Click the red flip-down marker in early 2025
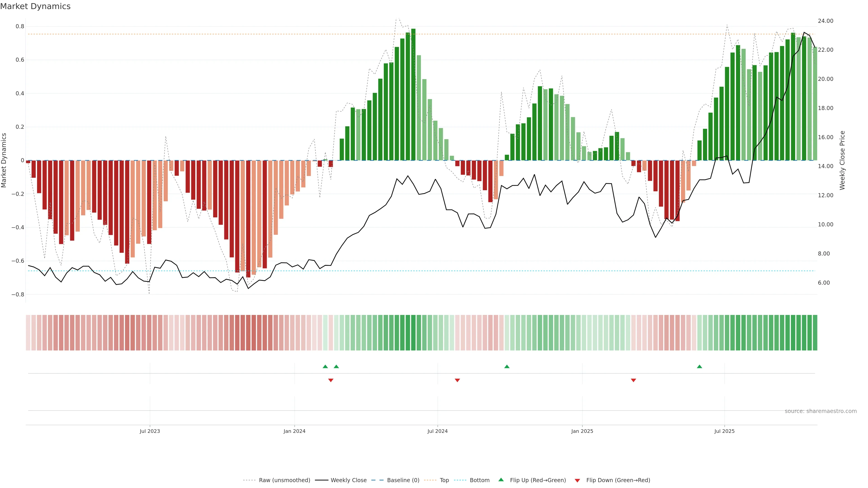Viewport: 868px width, 488px height. 633,380
